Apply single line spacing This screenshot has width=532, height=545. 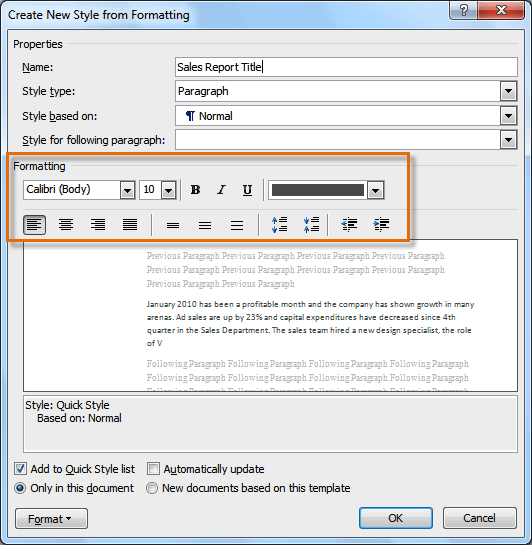pyautogui.click(x=173, y=226)
